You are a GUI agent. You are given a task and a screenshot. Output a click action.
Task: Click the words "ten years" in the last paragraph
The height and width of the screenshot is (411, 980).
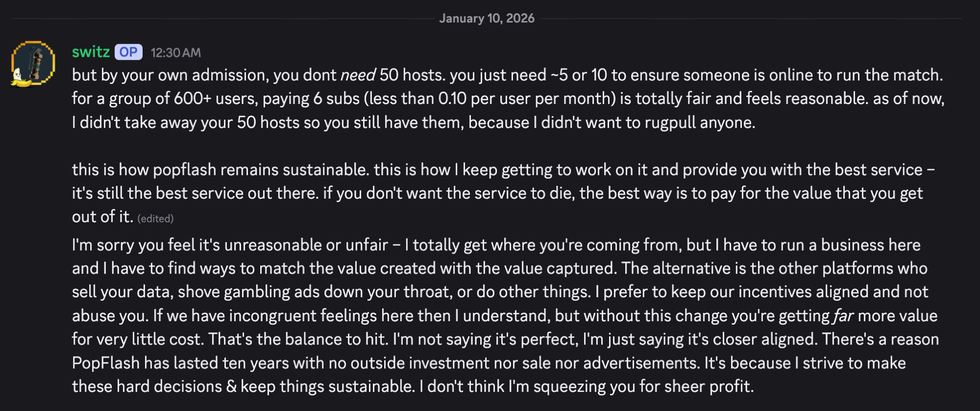248,363
